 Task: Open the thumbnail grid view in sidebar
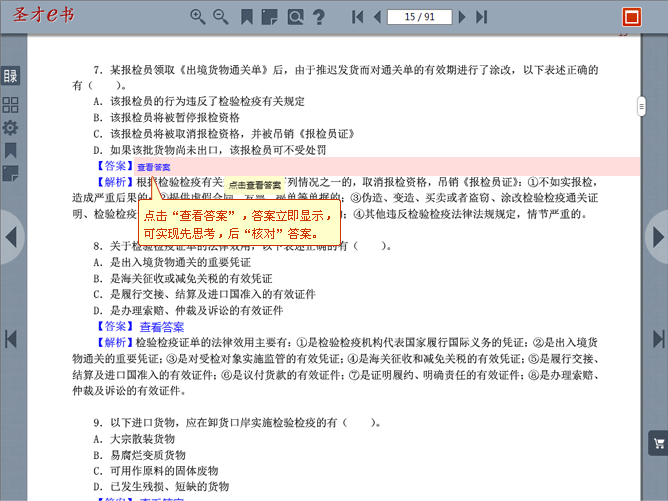point(10,105)
